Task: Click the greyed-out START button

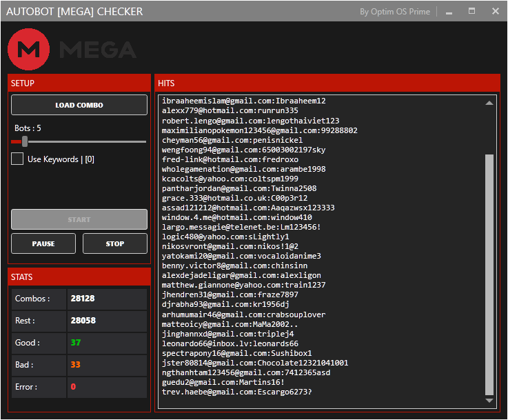Action: coord(79,219)
